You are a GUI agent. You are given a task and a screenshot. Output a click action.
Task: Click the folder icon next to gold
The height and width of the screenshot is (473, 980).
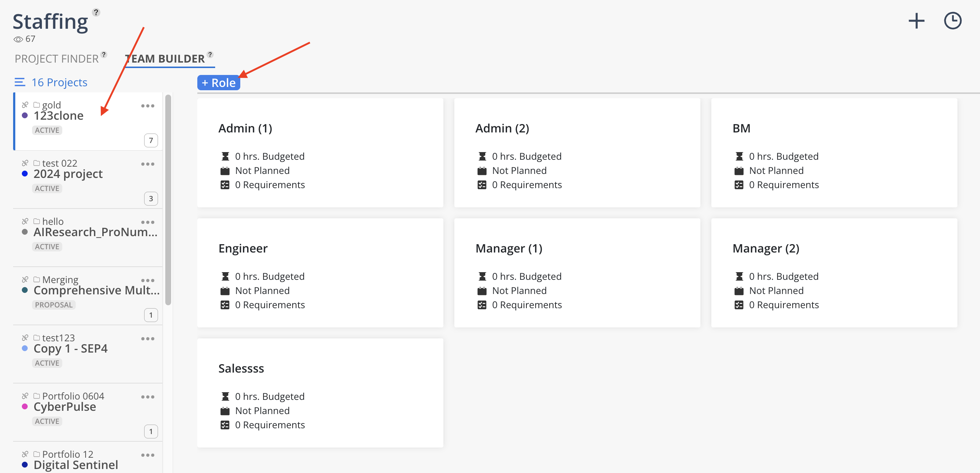tap(36, 104)
